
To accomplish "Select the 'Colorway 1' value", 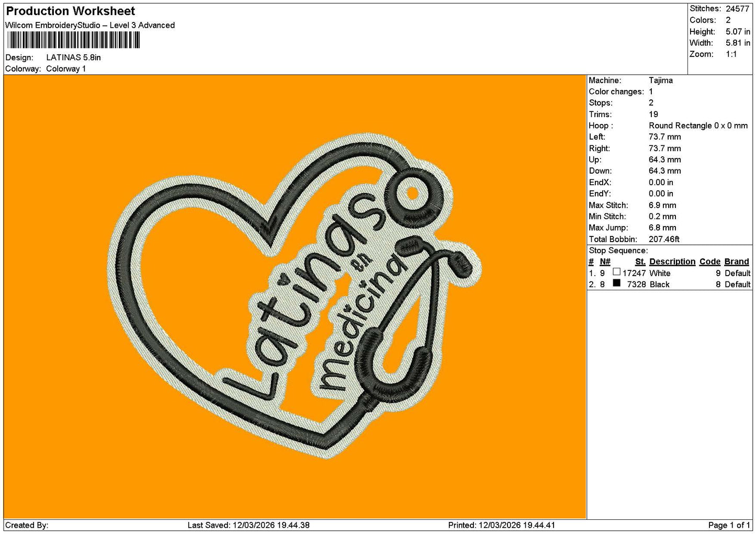I will pyautogui.click(x=66, y=69).
